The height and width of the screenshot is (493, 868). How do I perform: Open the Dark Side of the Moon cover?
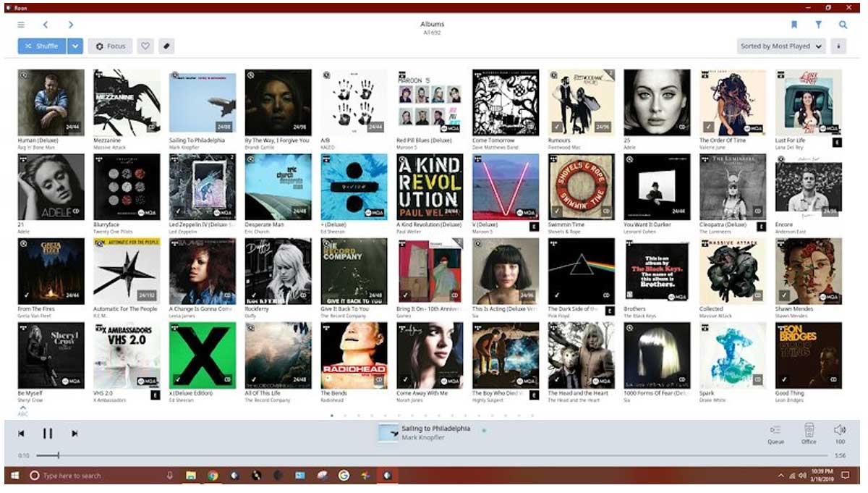[581, 271]
